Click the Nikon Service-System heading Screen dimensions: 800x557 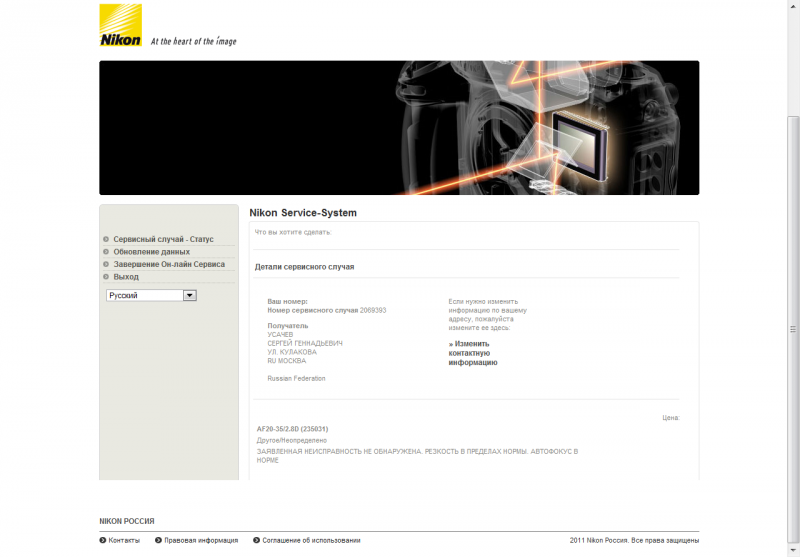(x=303, y=213)
